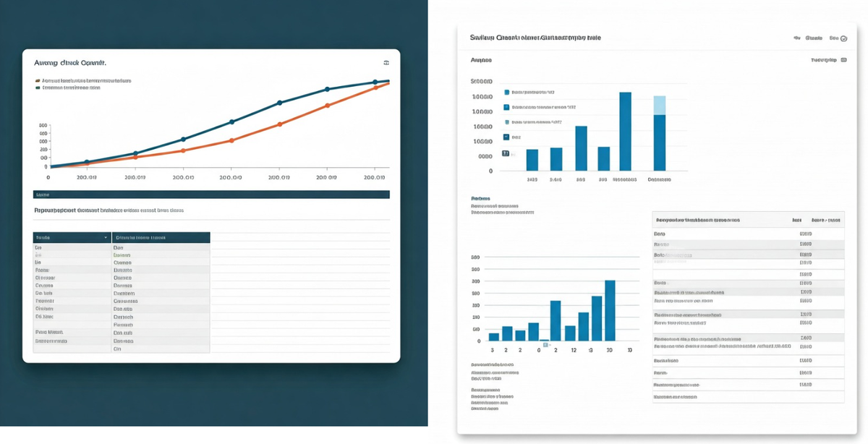The width and height of the screenshot is (868, 444).
Task: Click the light blue segment of the stacked bar
Action: [x=659, y=105]
